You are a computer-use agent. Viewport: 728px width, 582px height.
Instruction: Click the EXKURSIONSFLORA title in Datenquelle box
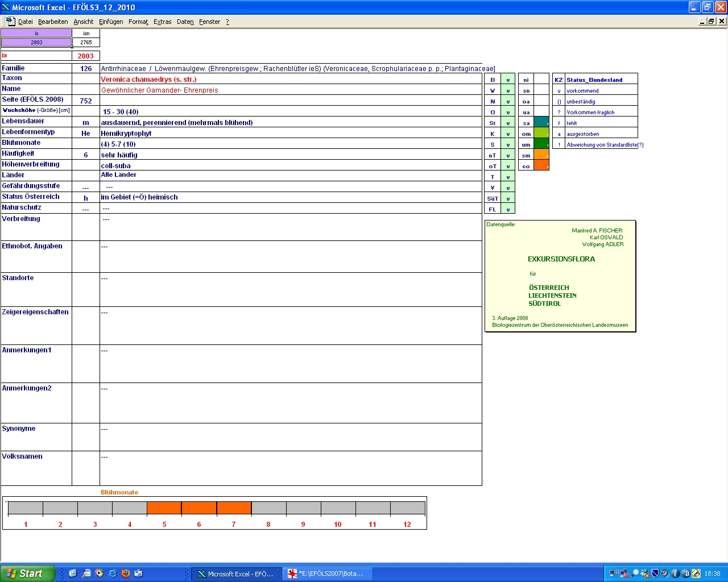click(561, 259)
